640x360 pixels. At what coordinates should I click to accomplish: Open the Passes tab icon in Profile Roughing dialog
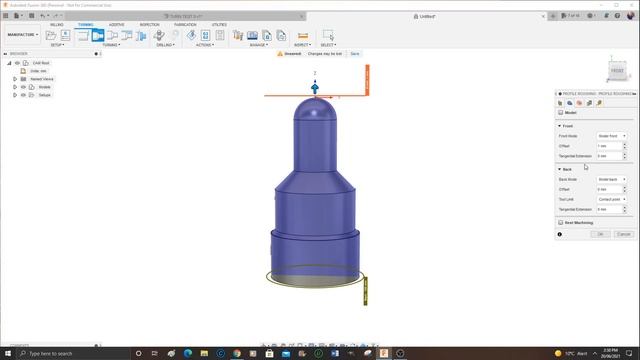click(589, 103)
